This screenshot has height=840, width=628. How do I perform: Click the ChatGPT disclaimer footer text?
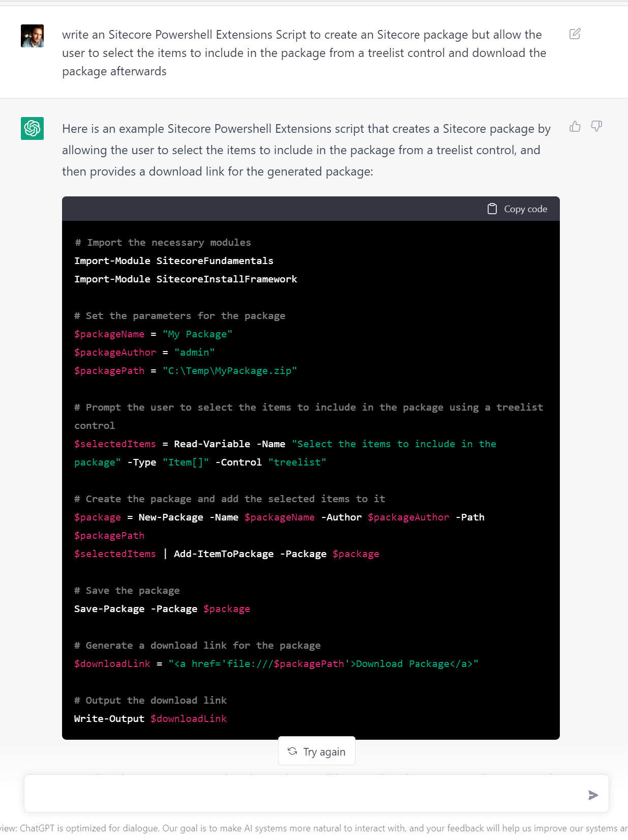314,828
